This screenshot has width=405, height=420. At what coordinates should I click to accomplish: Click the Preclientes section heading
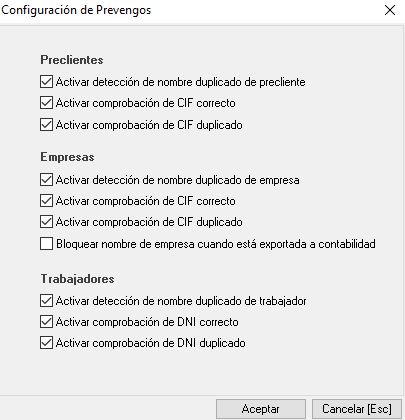point(72,60)
